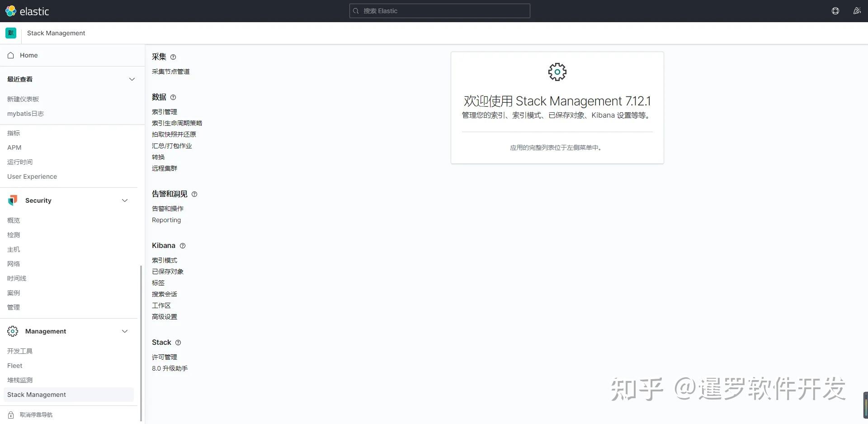Click the help icon beside Kibana heading
The image size is (868, 424).
pos(183,246)
